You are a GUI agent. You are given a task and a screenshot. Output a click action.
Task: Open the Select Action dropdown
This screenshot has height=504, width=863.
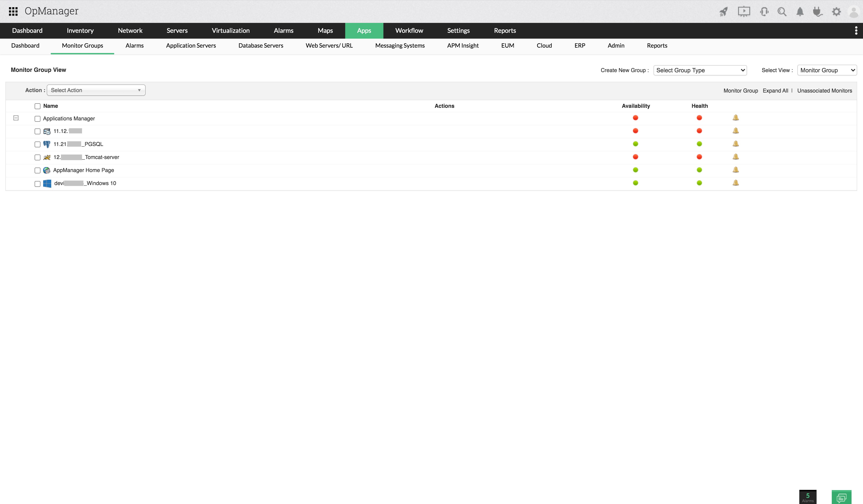96,90
